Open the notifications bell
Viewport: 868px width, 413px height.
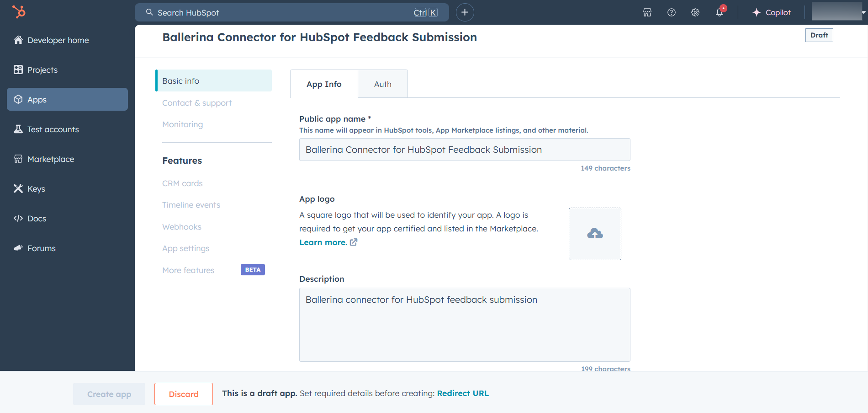point(720,13)
